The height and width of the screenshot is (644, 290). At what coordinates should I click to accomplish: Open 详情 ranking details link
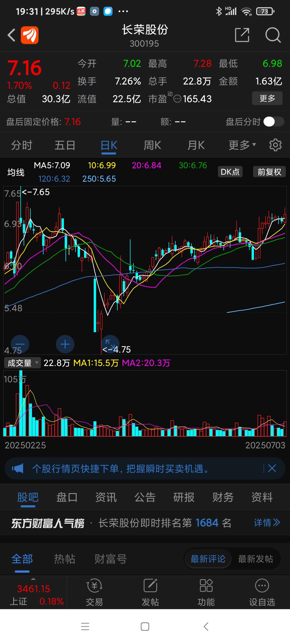click(267, 522)
